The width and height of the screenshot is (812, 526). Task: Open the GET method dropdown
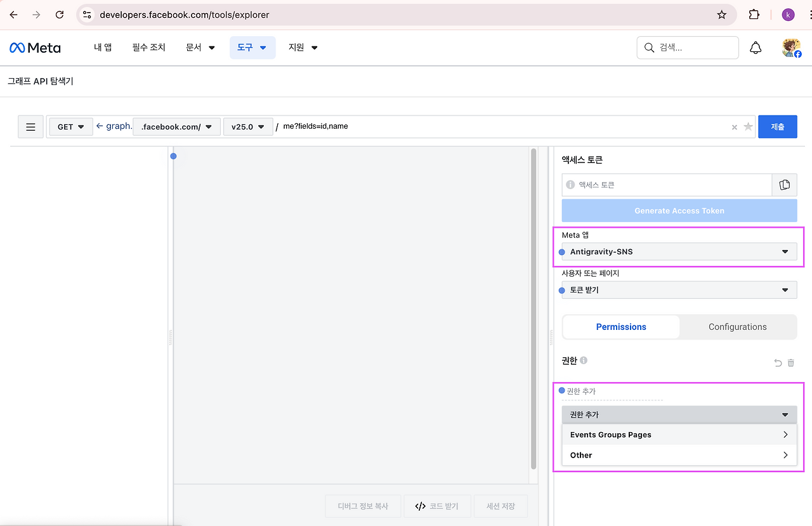[x=71, y=127]
